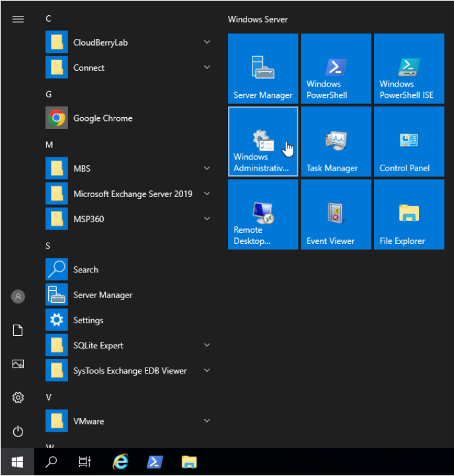This screenshot has height=476, width=454.
Task: Open the Pictures icon in the left rail
Action: click(18, 364)
